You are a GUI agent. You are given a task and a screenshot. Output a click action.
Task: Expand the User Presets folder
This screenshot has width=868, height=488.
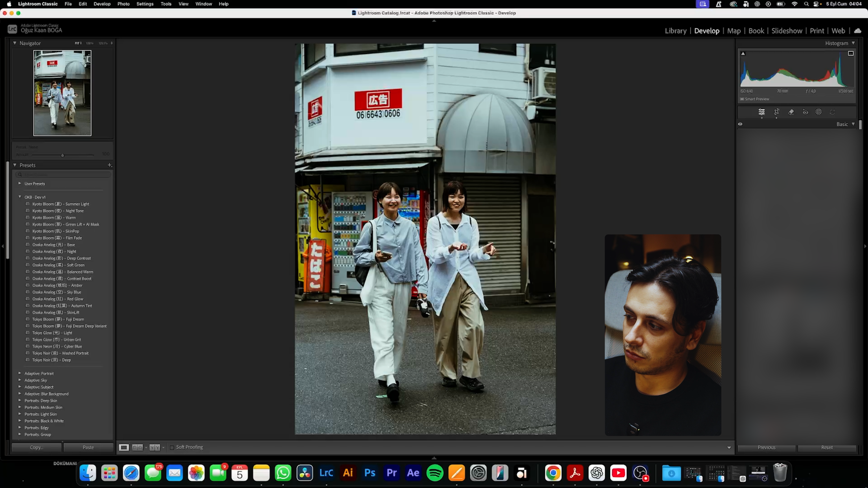pos(20,183)
